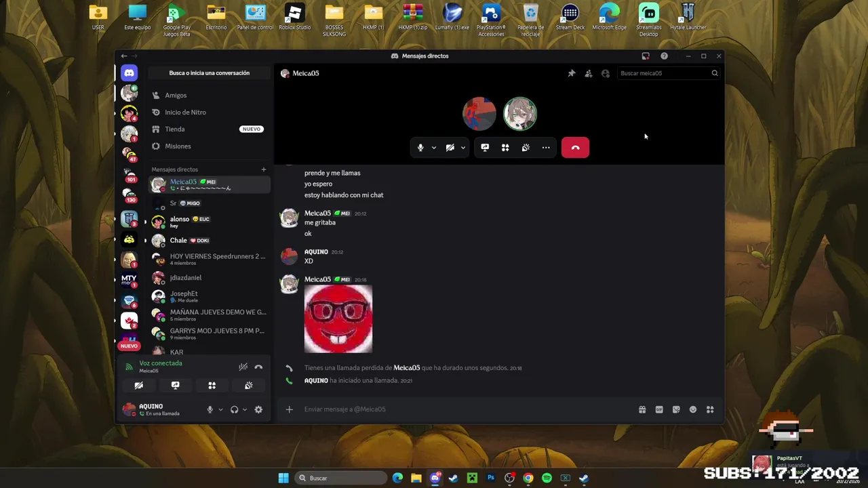Open user settings gear
This screenshot has height=488, width=868.
258,409
